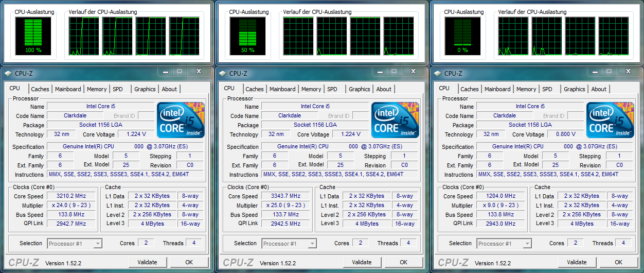The height and width of the screenshot is (273, 644).
Task: Click the Intel Core i5 logo beside the 0.800 V reading
Action: 610,120
